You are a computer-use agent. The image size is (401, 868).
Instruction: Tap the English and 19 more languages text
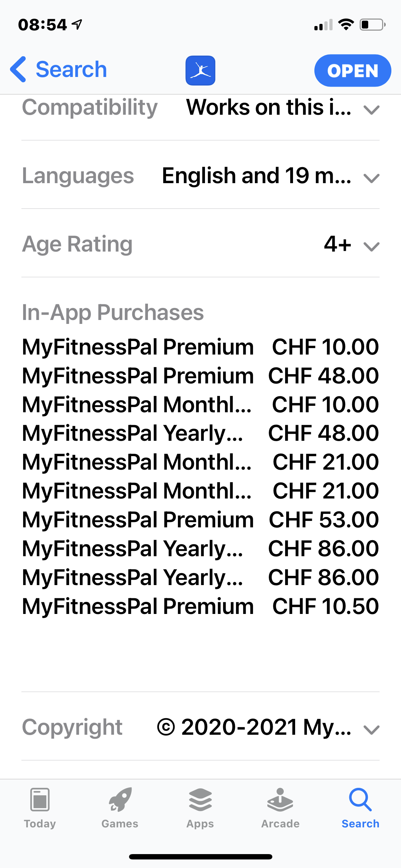257,176
